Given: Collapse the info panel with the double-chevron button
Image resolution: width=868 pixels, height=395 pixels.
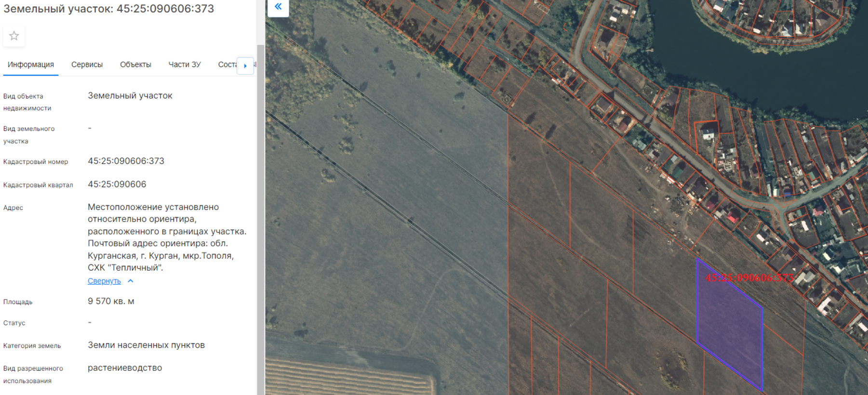Looking at the screenshot, I should click(x=278, y=7).
